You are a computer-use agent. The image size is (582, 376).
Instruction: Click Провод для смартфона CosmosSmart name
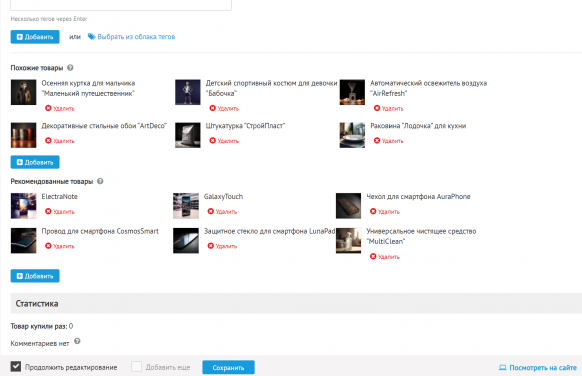pyautogui.click(x=100, y=231)
